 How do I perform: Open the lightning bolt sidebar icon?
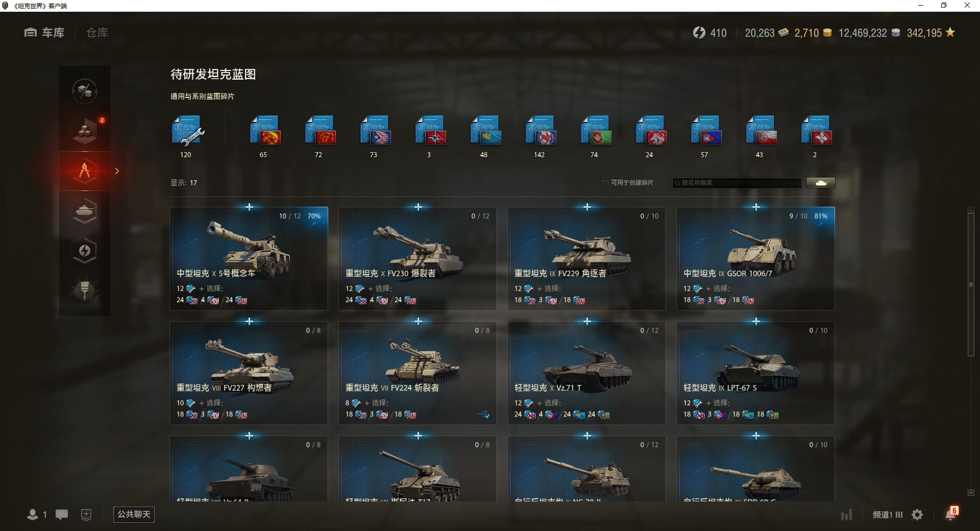pos(85,251)
